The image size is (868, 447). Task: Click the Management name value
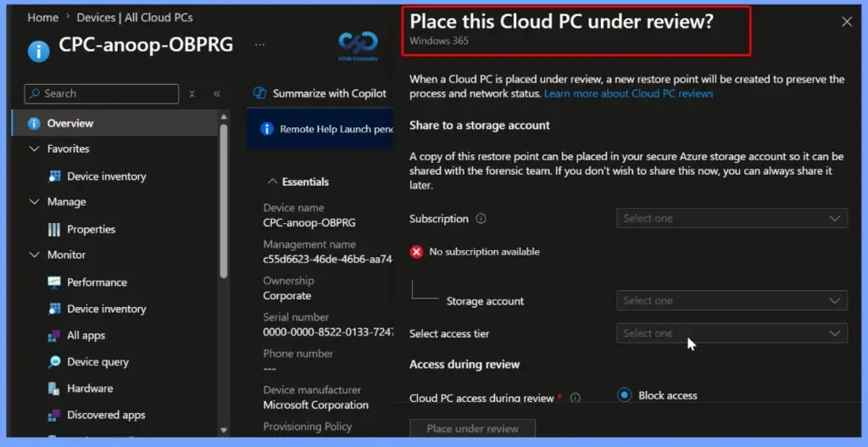coord(328,259)
